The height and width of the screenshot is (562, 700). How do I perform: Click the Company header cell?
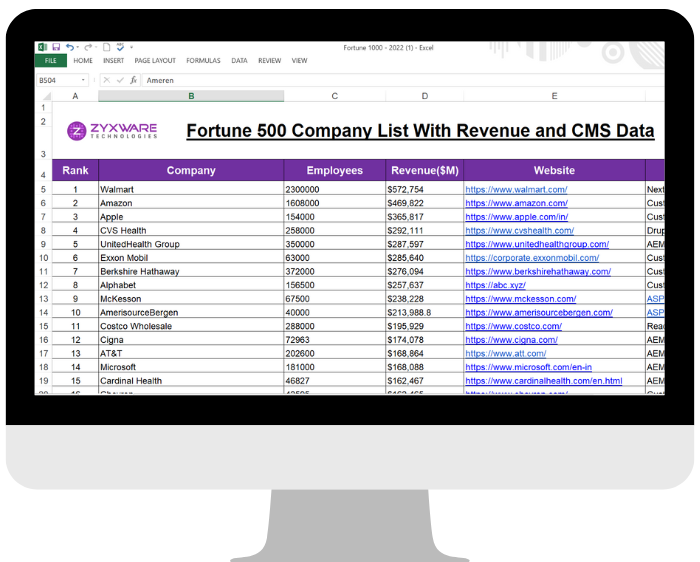click(x=191, y=170)
